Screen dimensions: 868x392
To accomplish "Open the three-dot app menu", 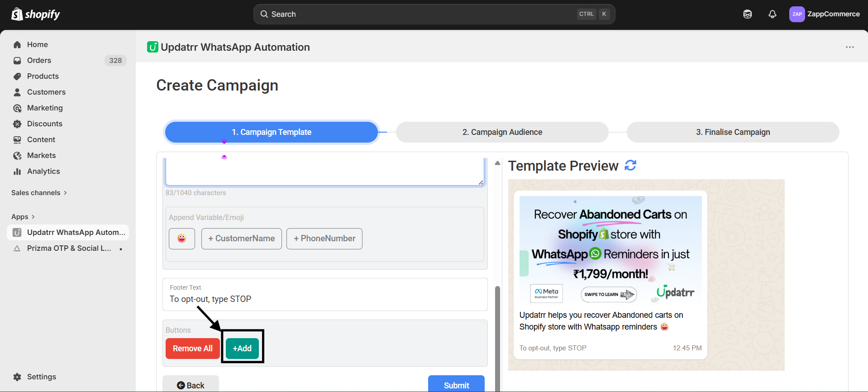I will tap(849, 47).
